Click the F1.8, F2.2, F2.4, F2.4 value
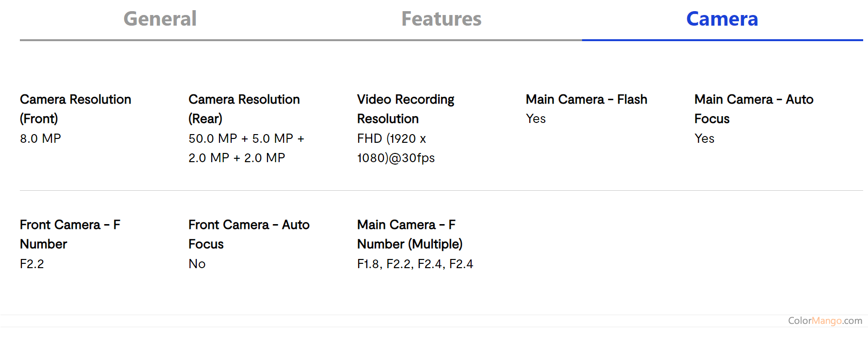The width and height of the screenshot is (868, 349). 415,264
